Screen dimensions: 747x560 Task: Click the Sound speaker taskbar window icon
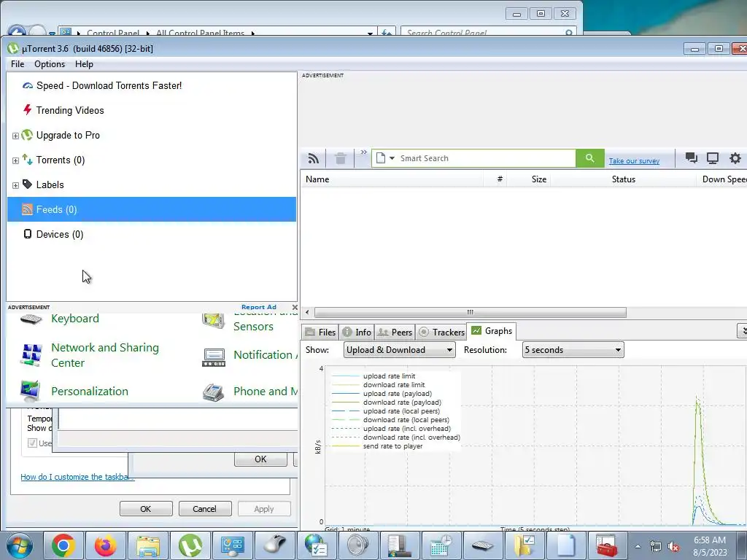pyautogui.click(x=358, y=545)
